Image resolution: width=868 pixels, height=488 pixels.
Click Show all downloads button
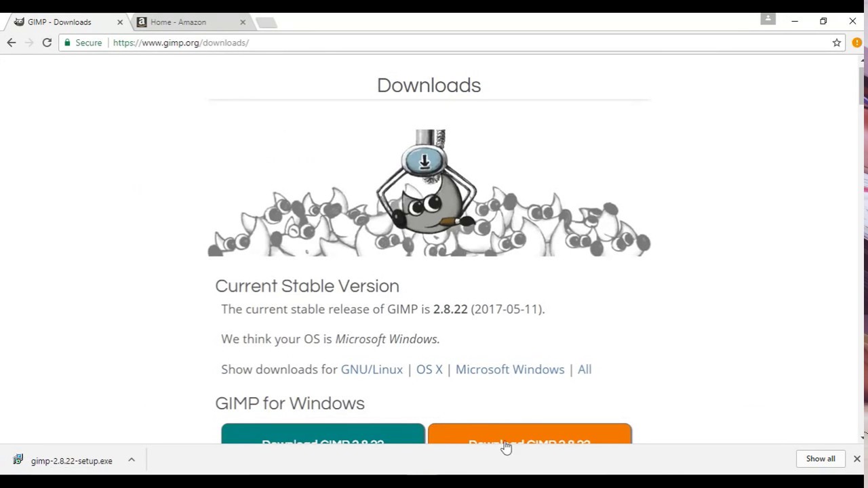pyautogui.click(x=821, y=459)
